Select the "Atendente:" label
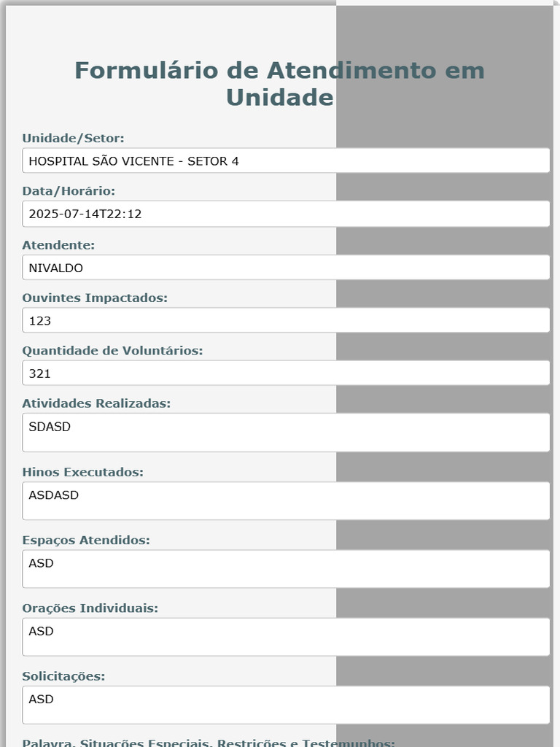The width and height of the screenshot is (560, 747). point(58,245)
